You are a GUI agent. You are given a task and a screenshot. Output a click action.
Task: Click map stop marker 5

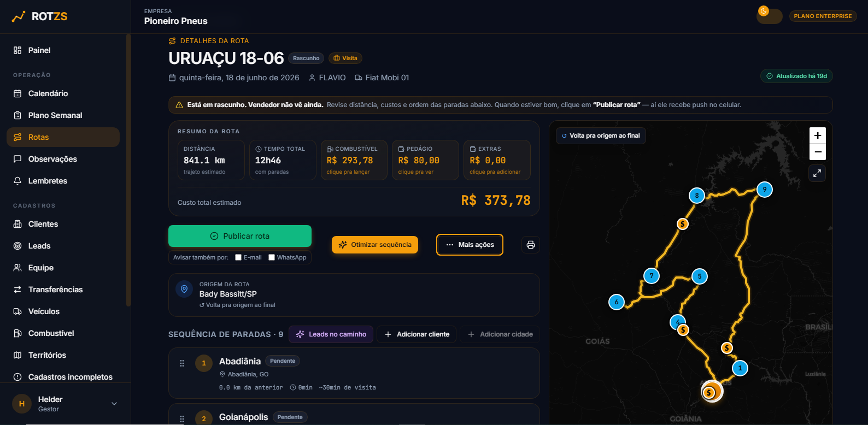(700, 276)
